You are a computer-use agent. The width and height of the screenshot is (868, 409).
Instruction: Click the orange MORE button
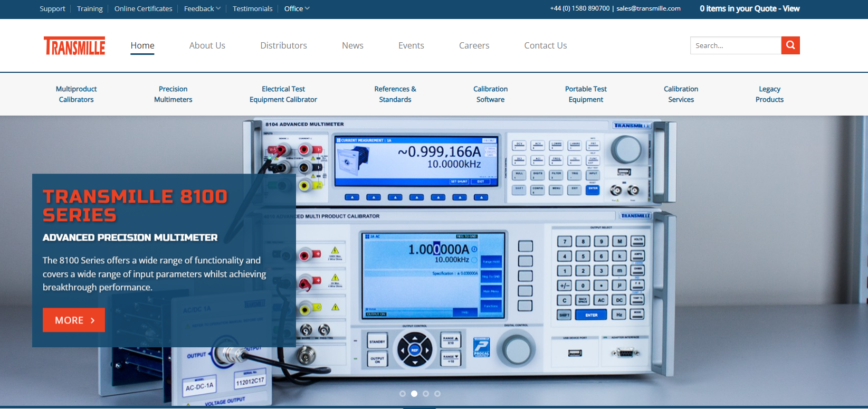coord(74,320)
